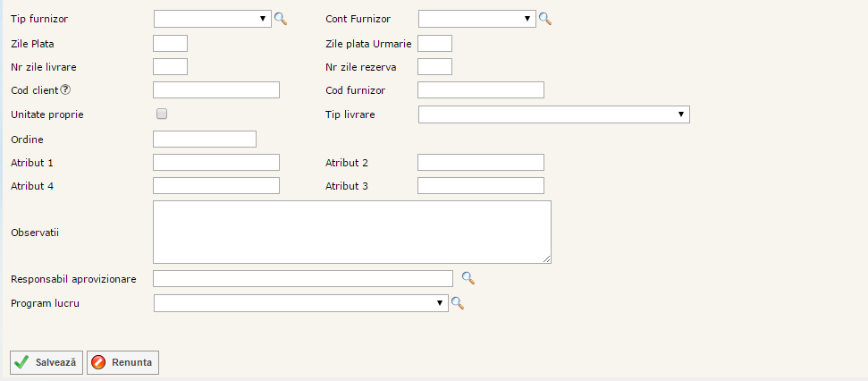
Task: Toggle the Unitate proprie checkbox
Action: coord(162,114)
